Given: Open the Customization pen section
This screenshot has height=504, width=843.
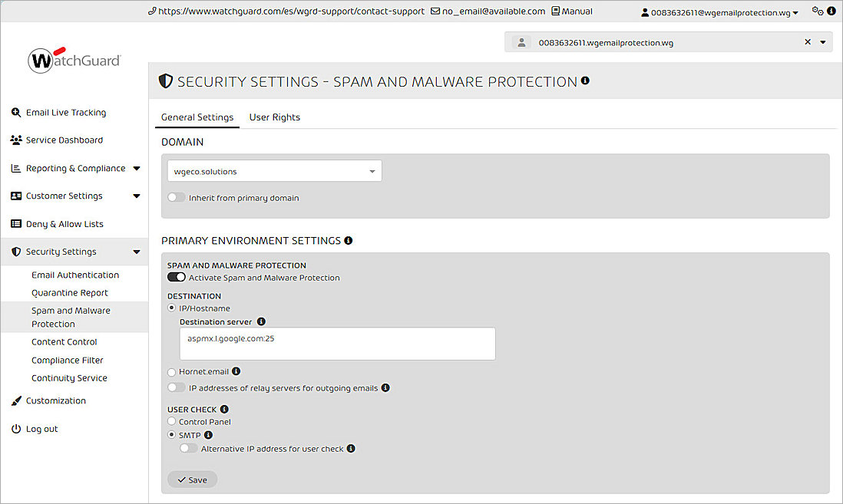Looking at the screenshot, I should (x=57, y=400).
